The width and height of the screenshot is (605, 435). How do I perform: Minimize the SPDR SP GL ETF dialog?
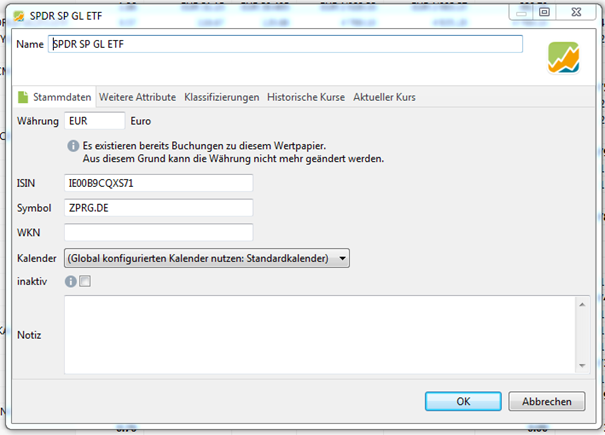(521, 12)
